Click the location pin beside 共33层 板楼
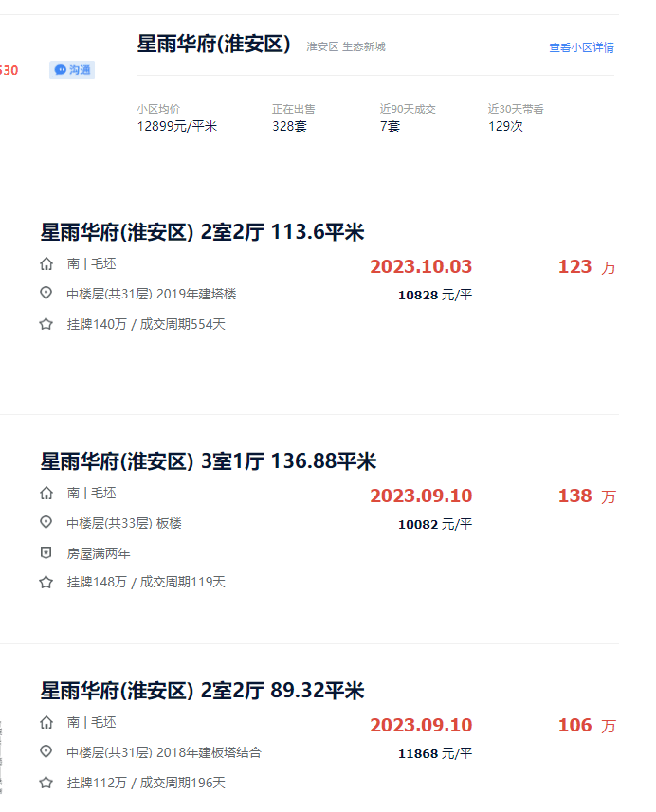The image size is (656, 812). point(46,523)
